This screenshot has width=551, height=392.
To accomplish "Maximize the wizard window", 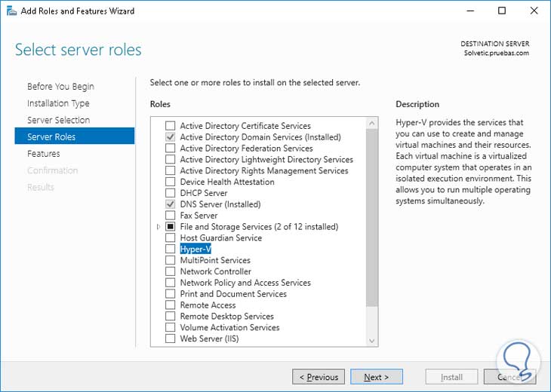I will point(503,11).
